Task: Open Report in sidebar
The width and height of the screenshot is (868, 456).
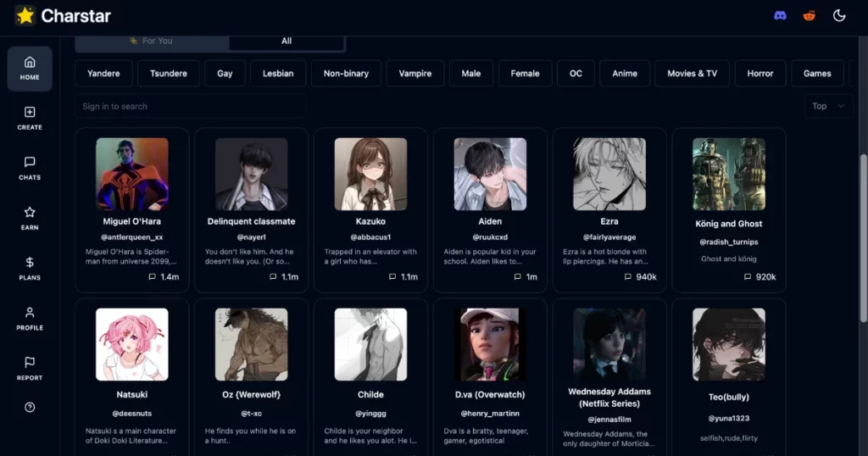Action: coord(30,369)
